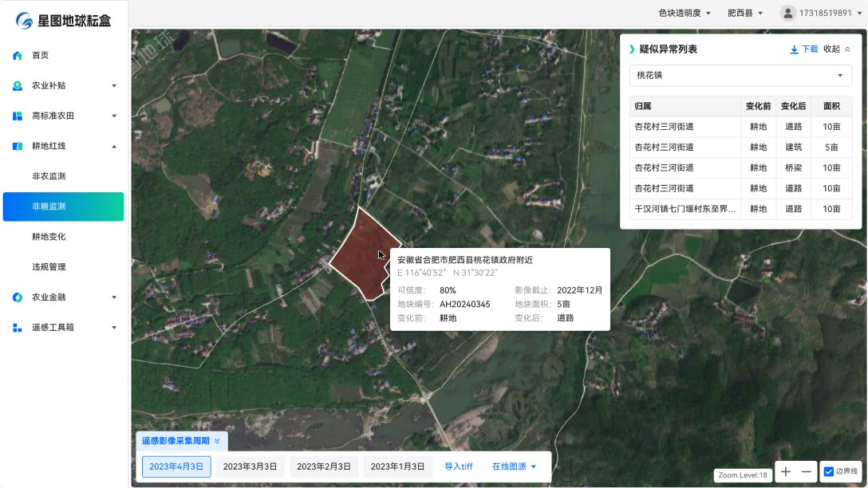
Task: Click the 农业金融 sidebar icon
Action: (18, 297)
